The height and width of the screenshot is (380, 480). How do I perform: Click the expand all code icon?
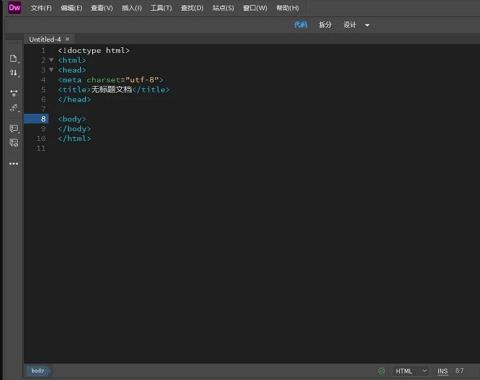[x=14, y=108]
